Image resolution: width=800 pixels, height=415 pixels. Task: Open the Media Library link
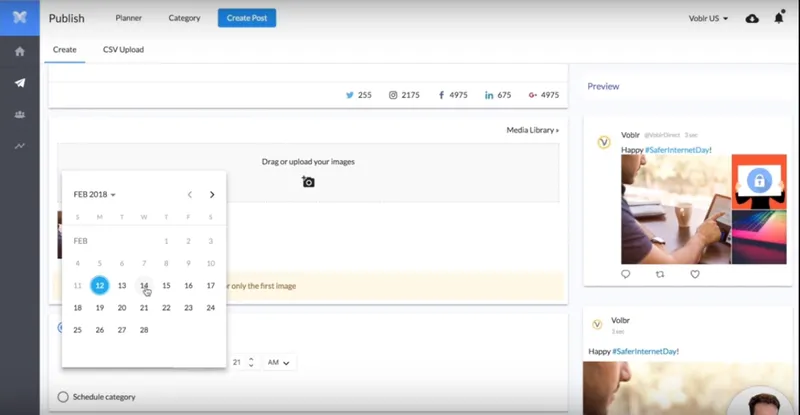point(532,130)
